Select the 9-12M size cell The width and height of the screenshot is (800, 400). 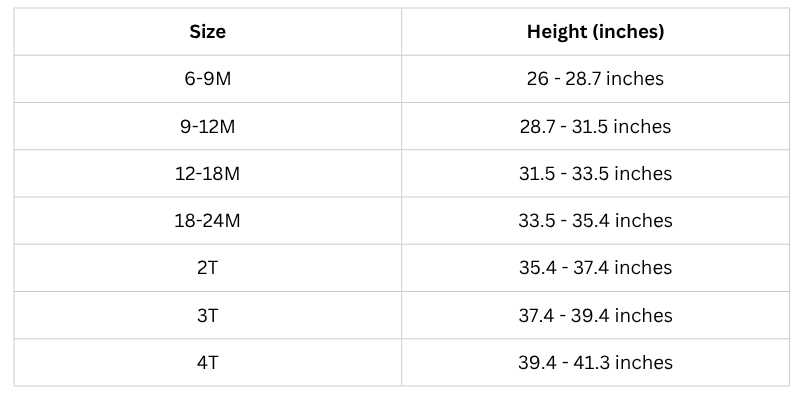(208, 126)
